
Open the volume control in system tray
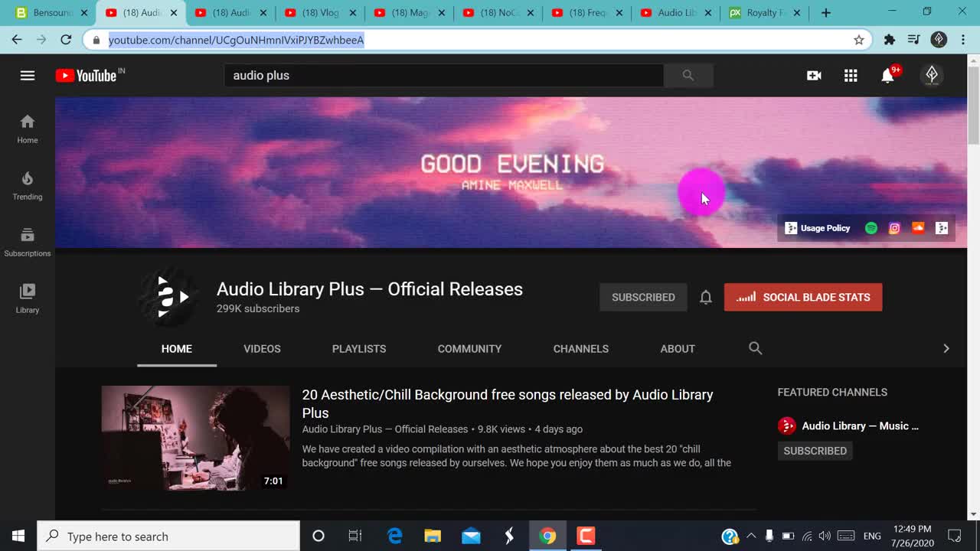825,536
